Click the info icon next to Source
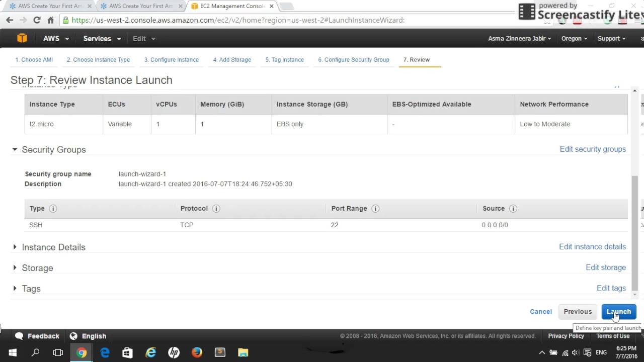The width and height of the screenshot is (644, 362). pyautogui.click(x=513, y=209)
